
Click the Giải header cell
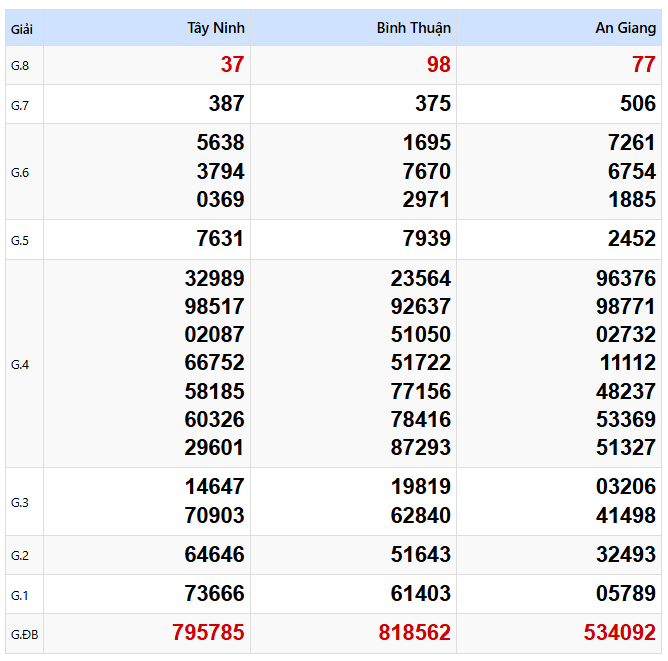22,29
